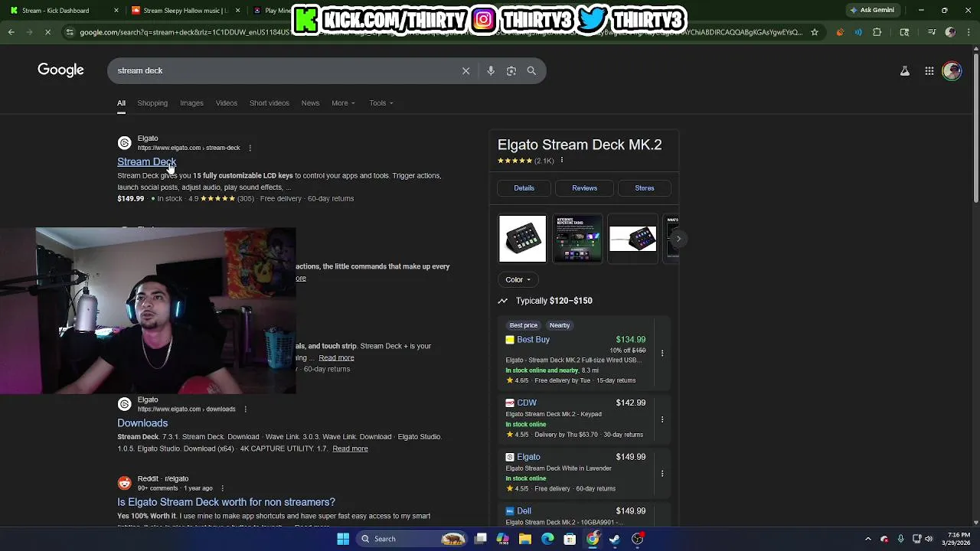Click Read more under the Downloads result
Image resolution: width=980 pixels, height=551 pixels.
[350, 448]
